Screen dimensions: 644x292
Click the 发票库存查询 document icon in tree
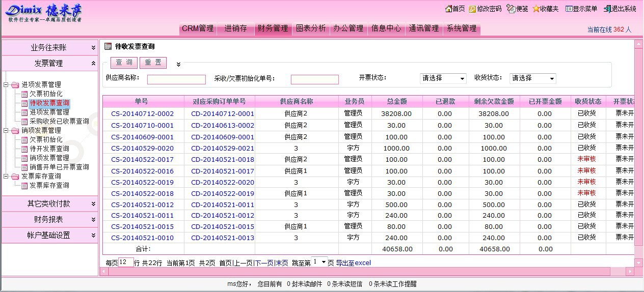pos(24,186)
